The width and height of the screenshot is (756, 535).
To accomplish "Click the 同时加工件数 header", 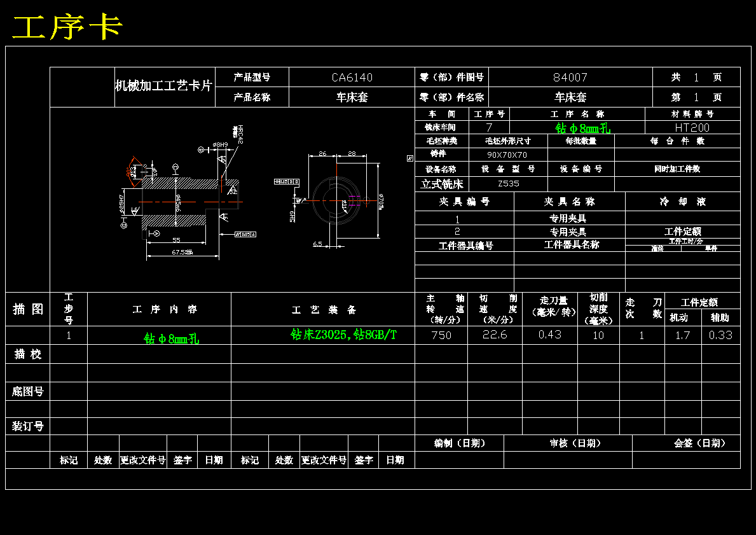I will click(x=677, y=169).
